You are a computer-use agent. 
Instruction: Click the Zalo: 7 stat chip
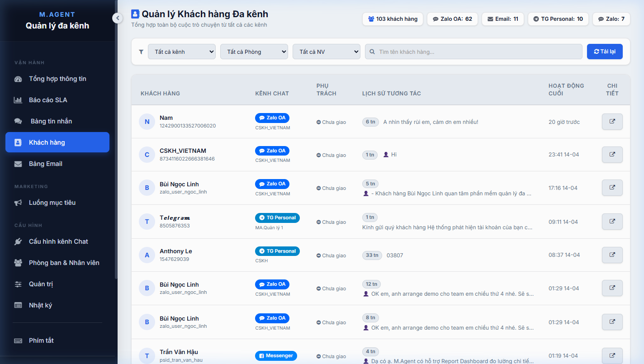click(x=611, y=19)
